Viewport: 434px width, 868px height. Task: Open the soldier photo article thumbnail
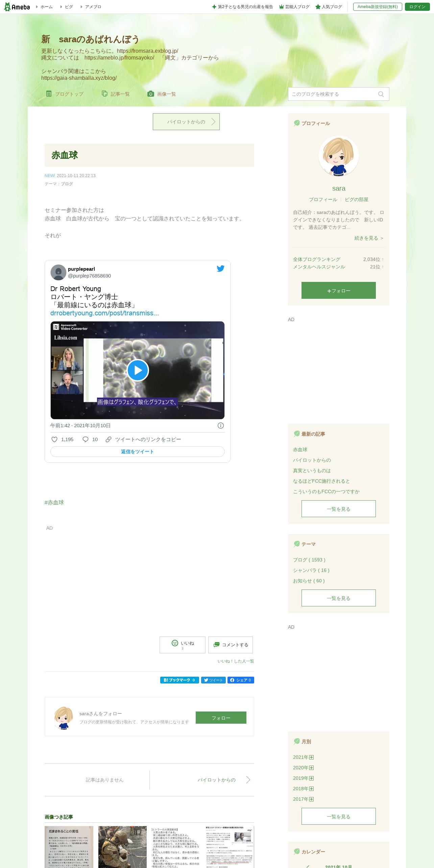(122, 847)
